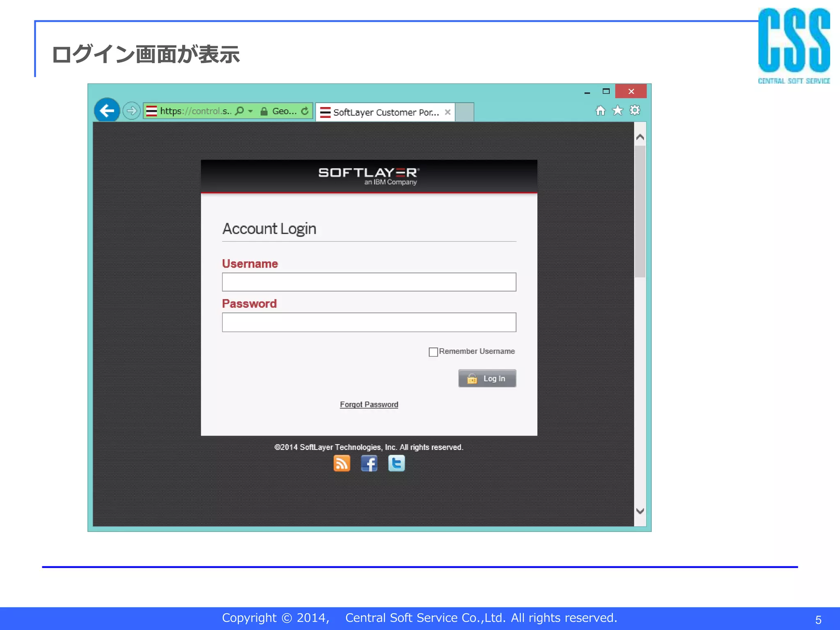This screenshot has height=630, width=840.
Task: Click the https://control.s.. address field
Action: click(x=196, y=111)
